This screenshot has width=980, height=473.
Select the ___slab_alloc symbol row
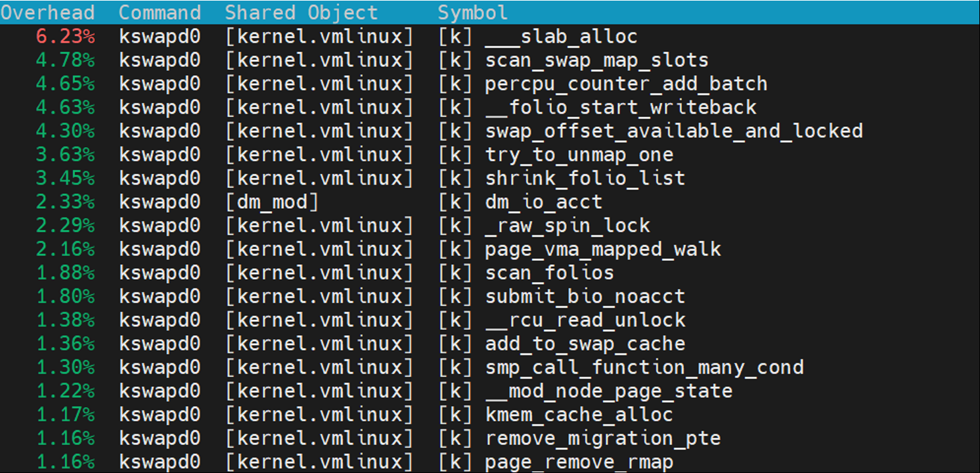[561, 37]
